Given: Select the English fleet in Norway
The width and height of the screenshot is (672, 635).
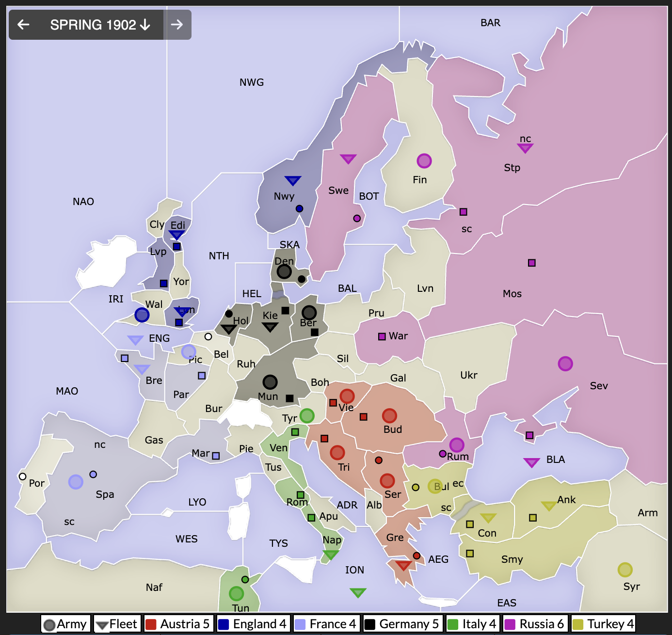Looking at the screenshot, I should point(293,181).
